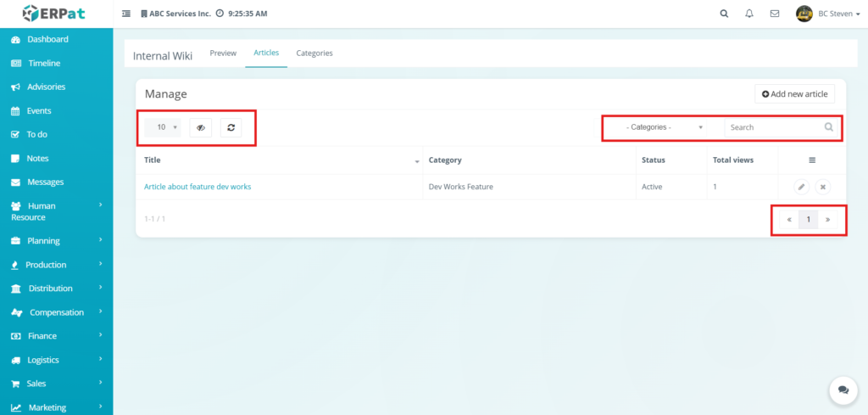868x415 pixels.
Task: Switch to the Categories tab
Action: (x=314, y=53)
